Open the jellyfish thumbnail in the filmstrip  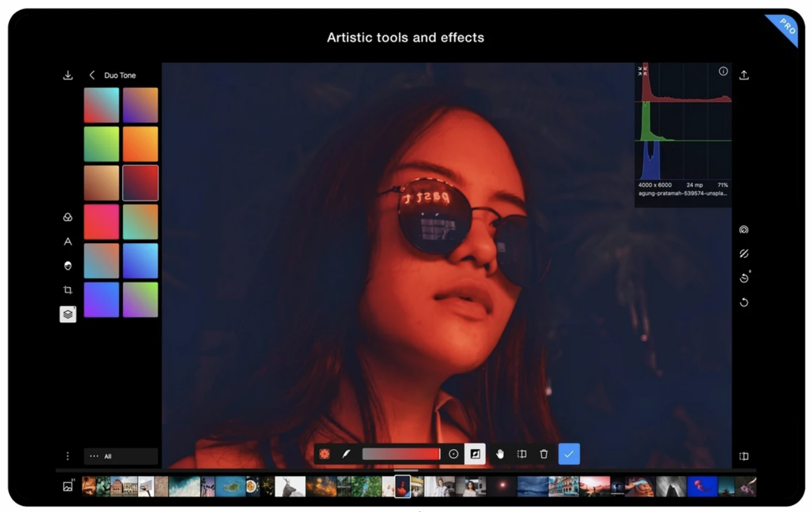point(702,486)
